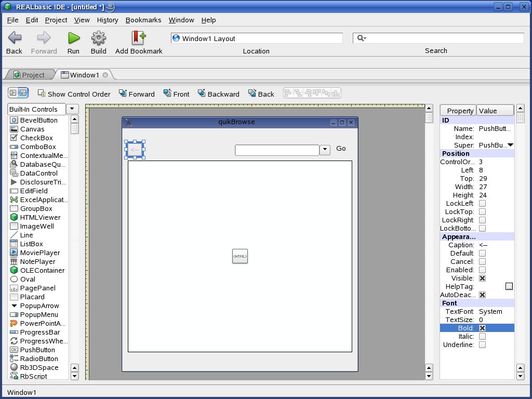Click the Location field
532x399 pixels.
pyautogui.click(x=257, y=38)
